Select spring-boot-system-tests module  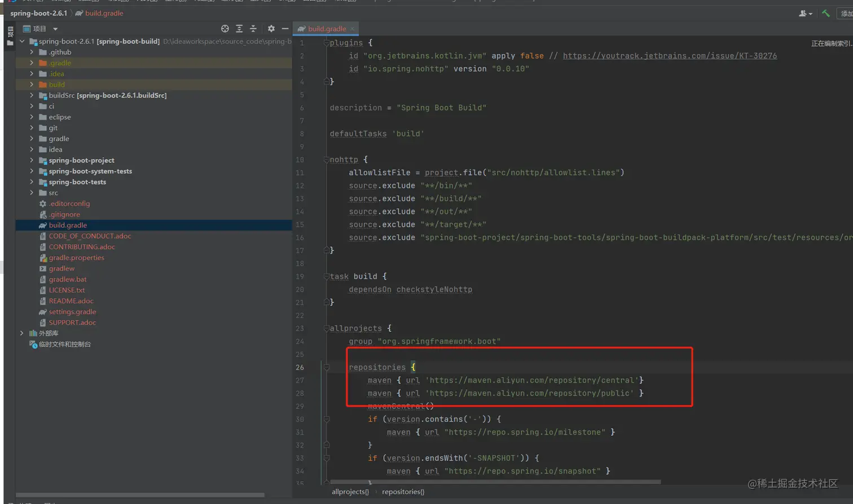point(90,171)
